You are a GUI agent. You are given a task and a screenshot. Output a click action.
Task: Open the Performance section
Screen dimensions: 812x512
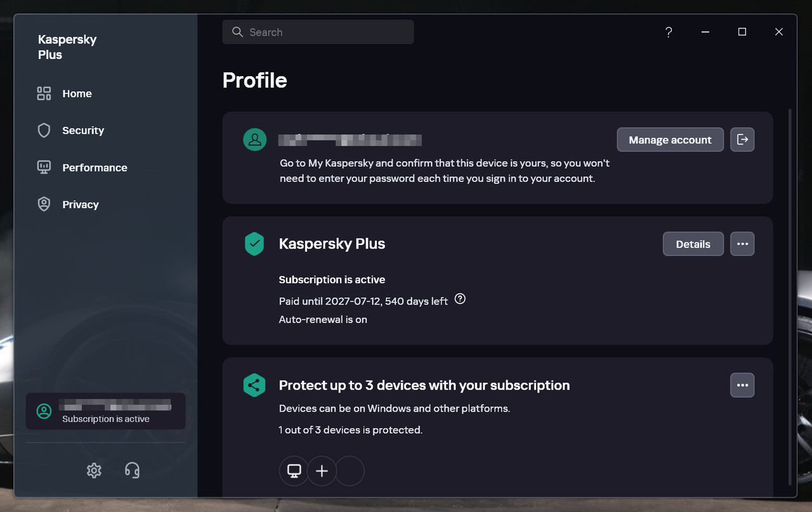(x=95, y=167)
